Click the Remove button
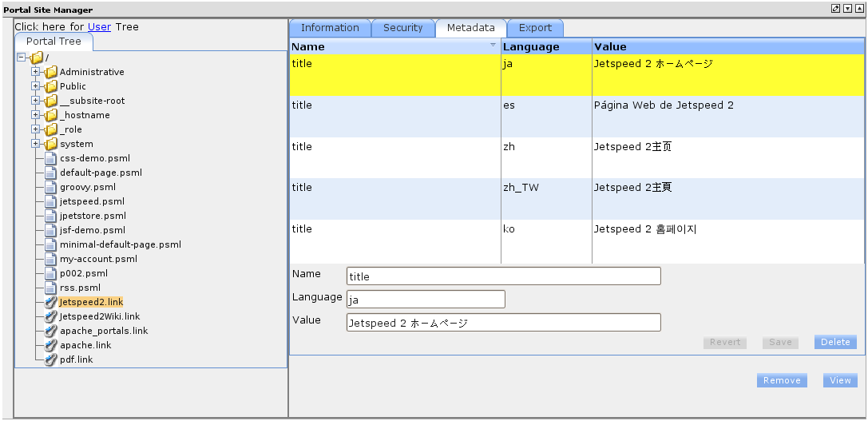868x421 pixels. pos(781,381)
